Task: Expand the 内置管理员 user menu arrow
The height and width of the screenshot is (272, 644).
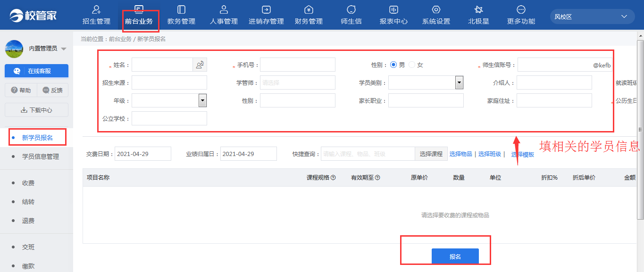Action: (x=64, y=49)
